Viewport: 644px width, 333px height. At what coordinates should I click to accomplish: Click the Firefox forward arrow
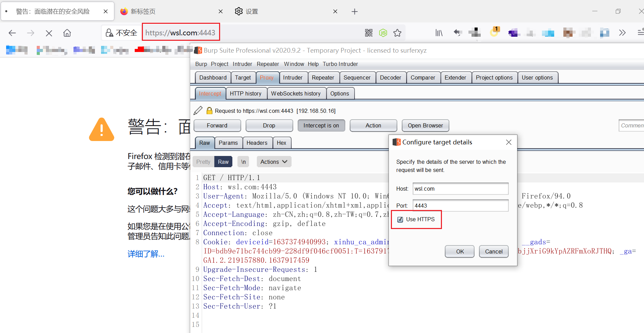31,33
